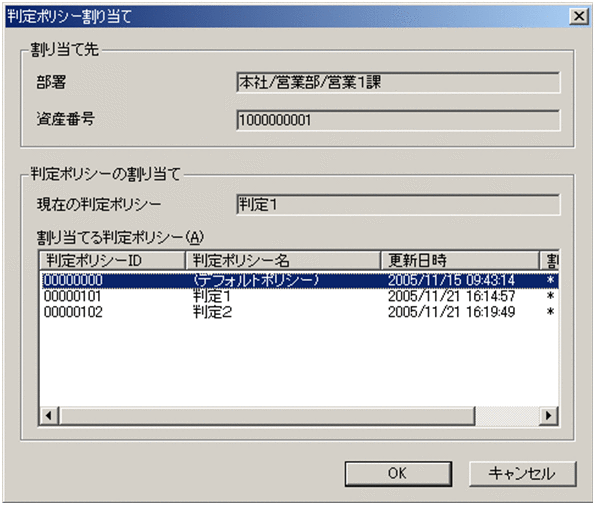Select policy ID 00000000 row
This screenshot has height=507, width=596.
(x=299, y=280)
